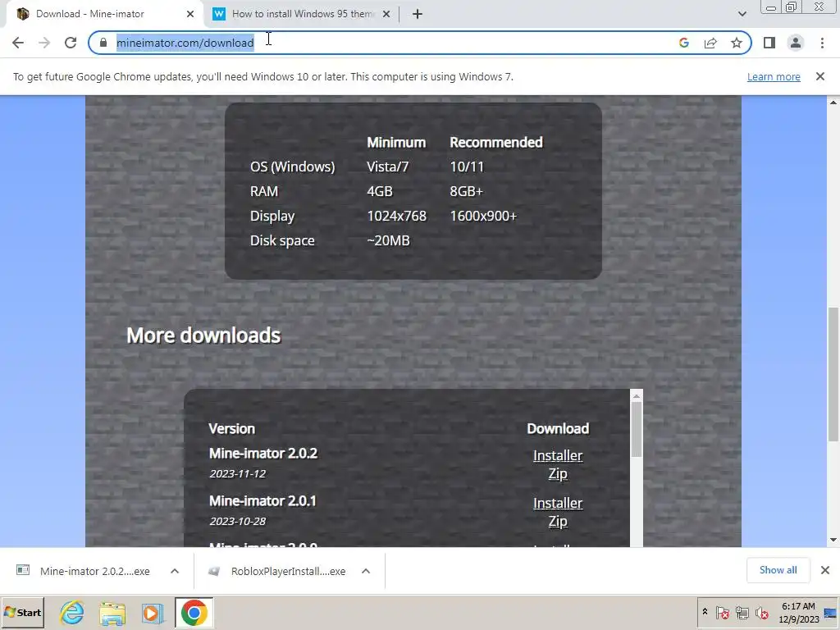Click the up arrow of the downloads list scrollbar
The width and height of the screenshot is (840, 630).
637,396
